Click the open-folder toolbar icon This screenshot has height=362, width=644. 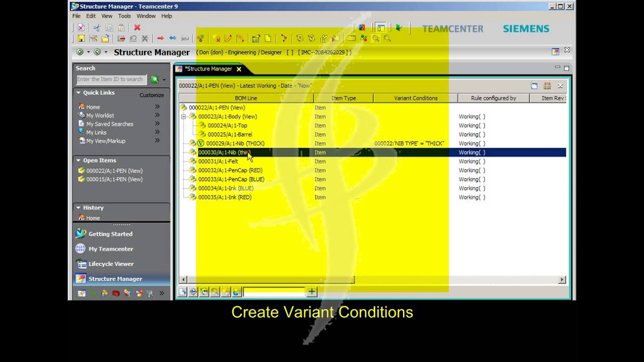pyautogui.click(x=105, y=38)
